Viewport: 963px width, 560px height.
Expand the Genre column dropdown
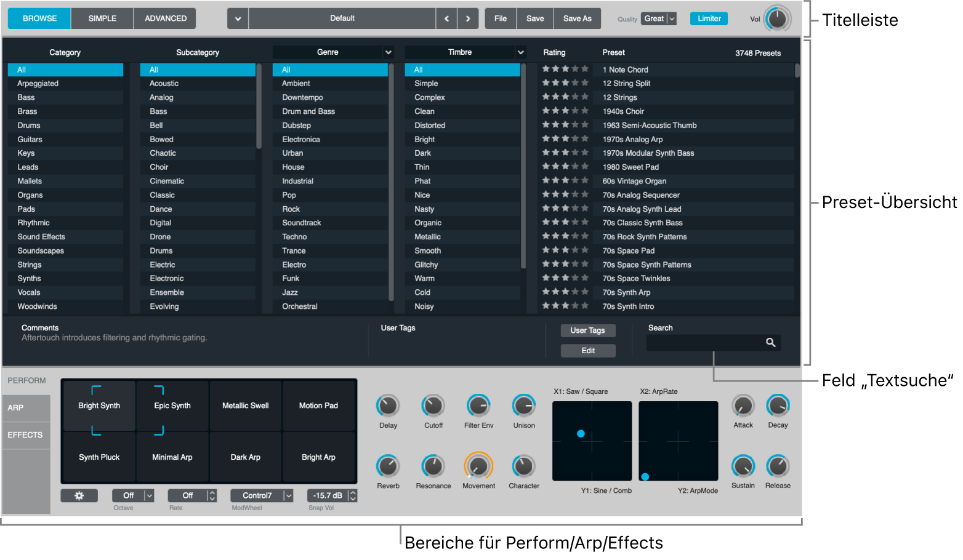click(x=389, y=52)
